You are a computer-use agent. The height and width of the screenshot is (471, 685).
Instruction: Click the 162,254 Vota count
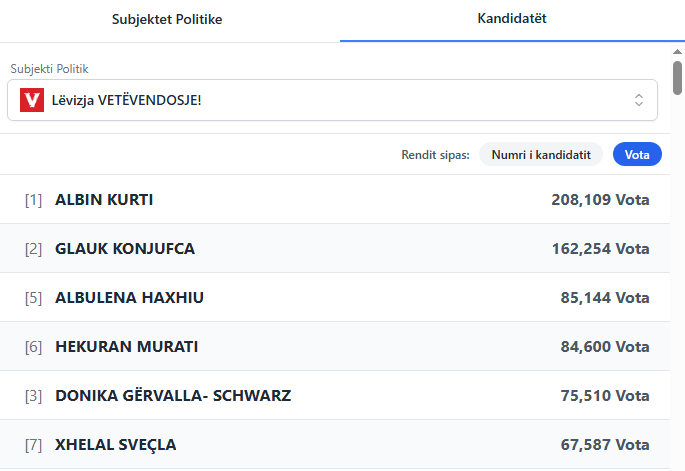pyautogui.click(x=600, y=249)
